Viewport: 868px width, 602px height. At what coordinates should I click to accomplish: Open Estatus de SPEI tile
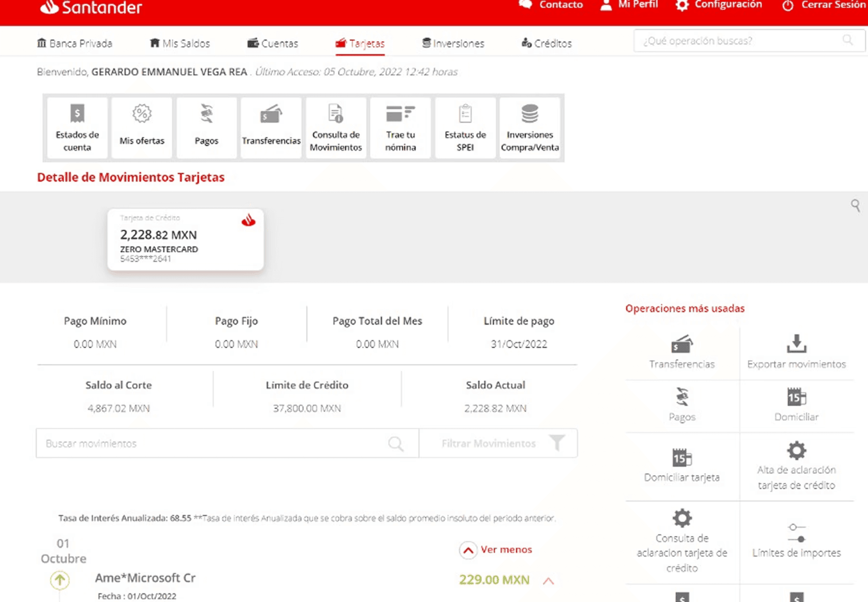pyautogui.click(x=465, y=128)
